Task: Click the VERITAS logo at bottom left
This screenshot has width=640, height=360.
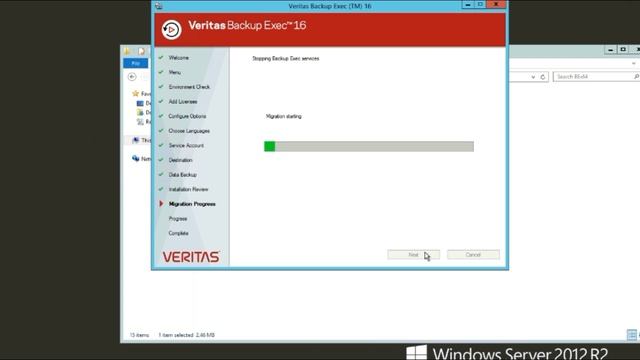Action: [x=191, y=257]
